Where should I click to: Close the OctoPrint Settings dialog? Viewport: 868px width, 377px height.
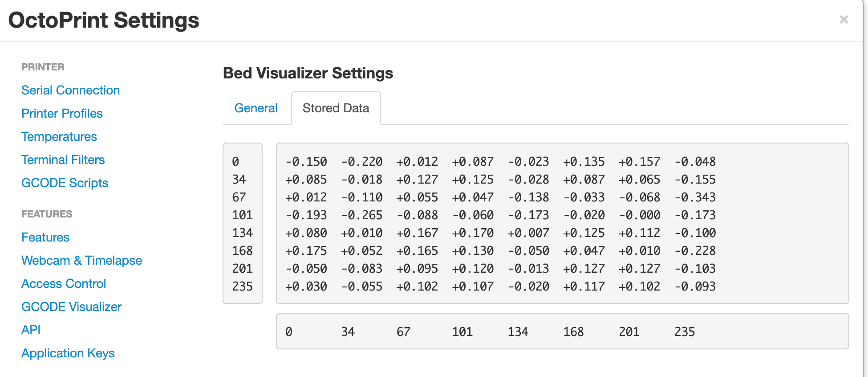(x=844, y=20)
